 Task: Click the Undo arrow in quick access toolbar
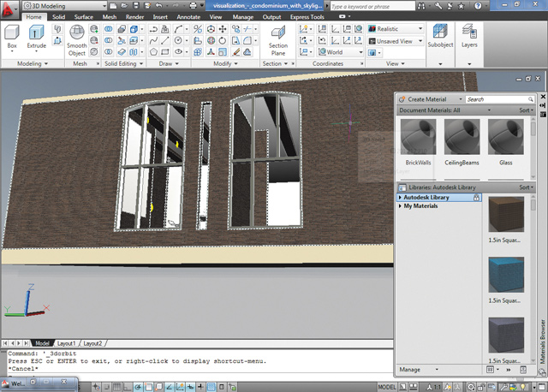tap(158, 6)
